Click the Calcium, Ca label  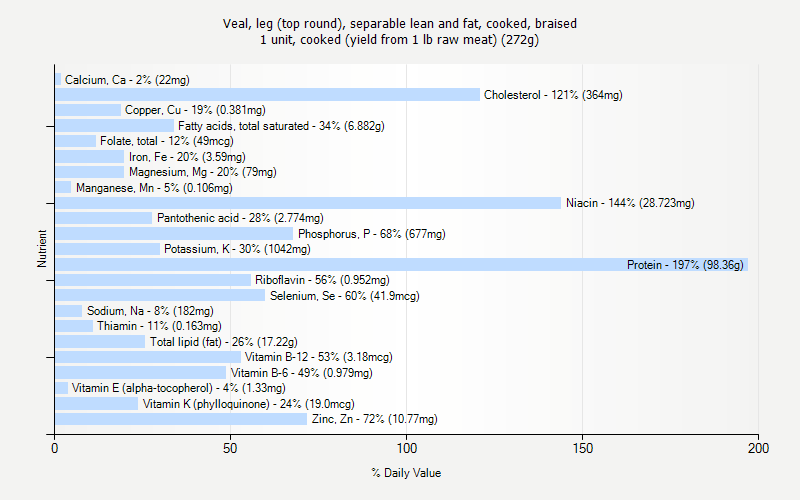(127, 80)
